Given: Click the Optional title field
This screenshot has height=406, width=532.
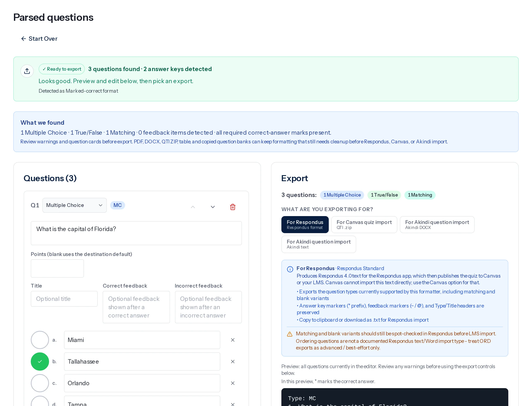Looking at the screenshot, I should tap(64, 299).
